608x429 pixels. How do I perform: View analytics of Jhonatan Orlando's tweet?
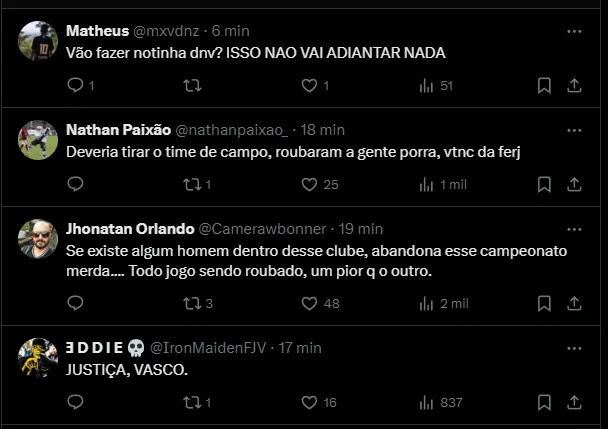tap(427, 303)
